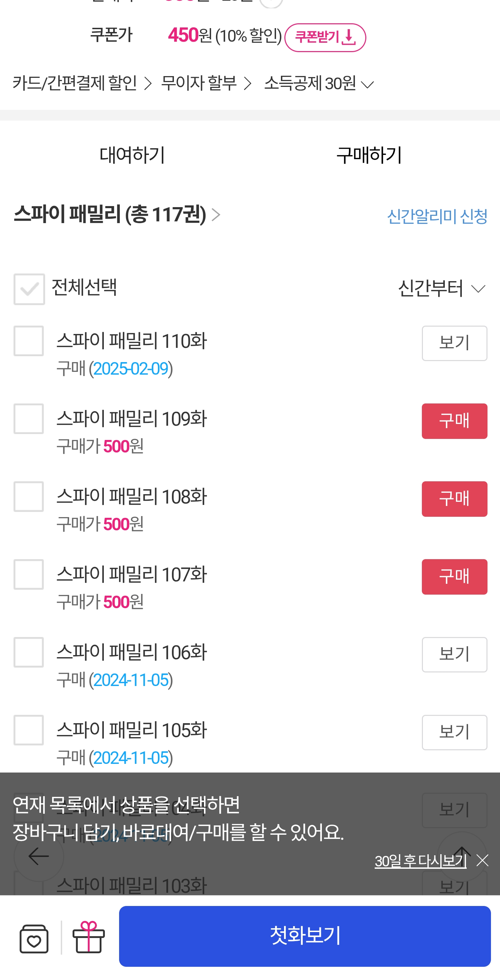Image resolution: width=500 pixels, height=980 pixels.
Task: Buy episode 108 with the red 구매 button
Action: 454,499
